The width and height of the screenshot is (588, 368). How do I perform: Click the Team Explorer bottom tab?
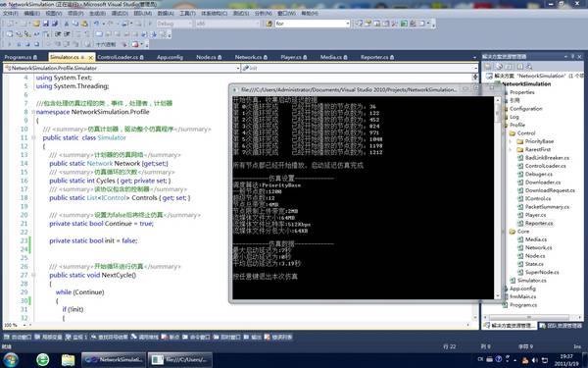[561, 326]
